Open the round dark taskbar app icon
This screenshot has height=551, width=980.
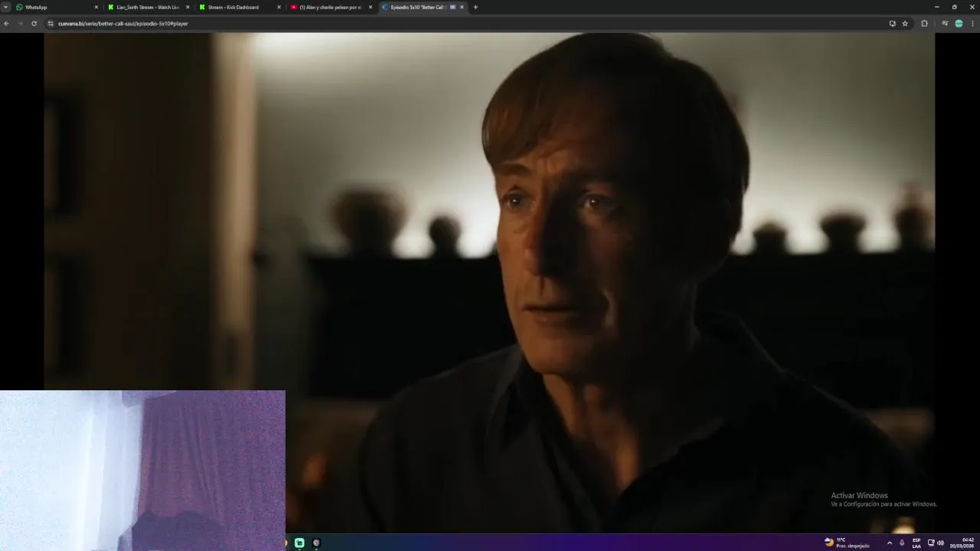point(316,543)
